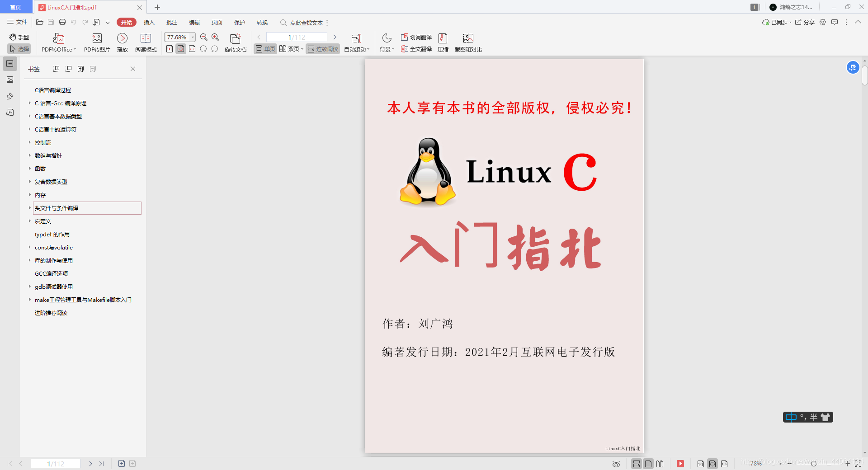Toggle 连续阅读 continuous reading

(x=323, y=49)
